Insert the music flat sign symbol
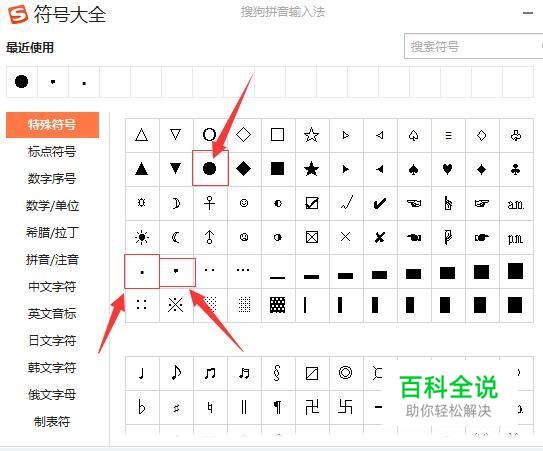This screenshot has width=543, height=451. (x=142, y=407)
